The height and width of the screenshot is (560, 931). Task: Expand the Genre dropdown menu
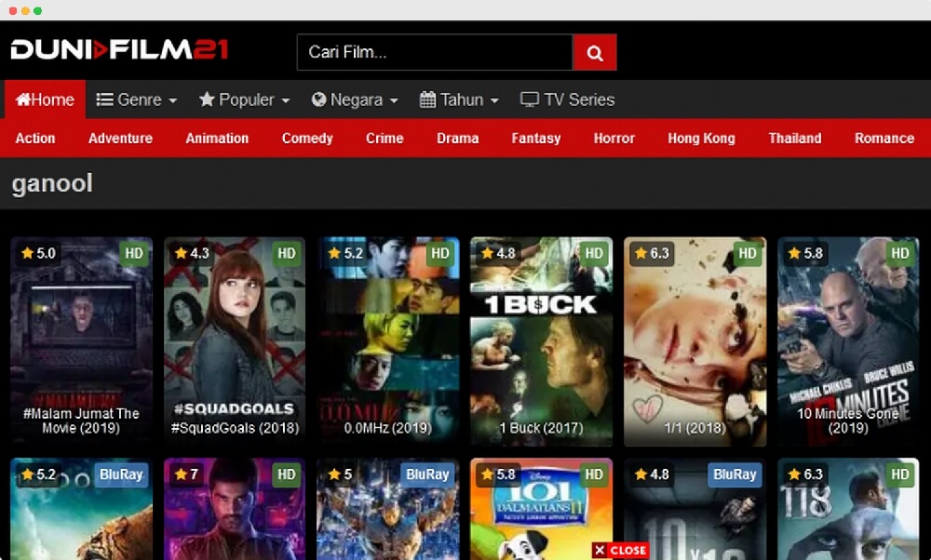pyautogui.click(x=137, y=100)
